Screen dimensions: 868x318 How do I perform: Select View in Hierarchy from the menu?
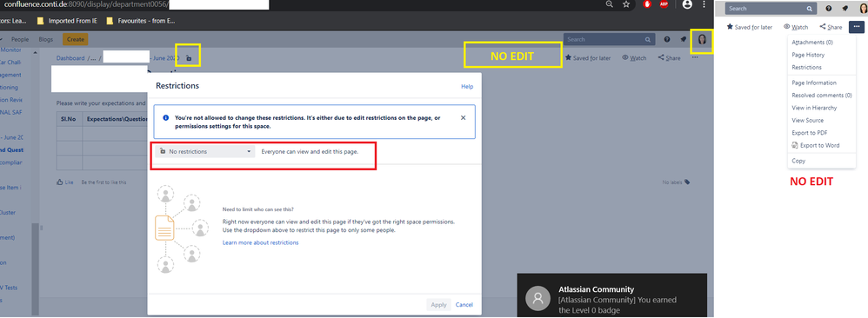click(814, 108)
